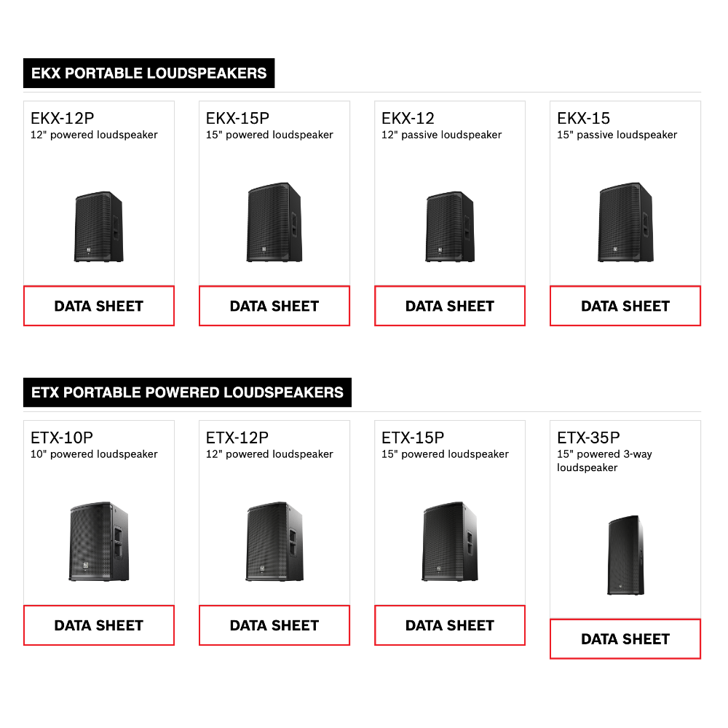Screen dimensions: 728x728
Task: Click the ETX-12P speaker image
Action: 274,542
